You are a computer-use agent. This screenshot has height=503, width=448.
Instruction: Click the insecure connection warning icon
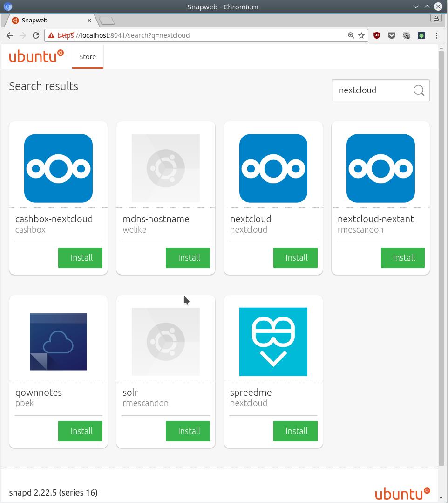click(51, 35)
